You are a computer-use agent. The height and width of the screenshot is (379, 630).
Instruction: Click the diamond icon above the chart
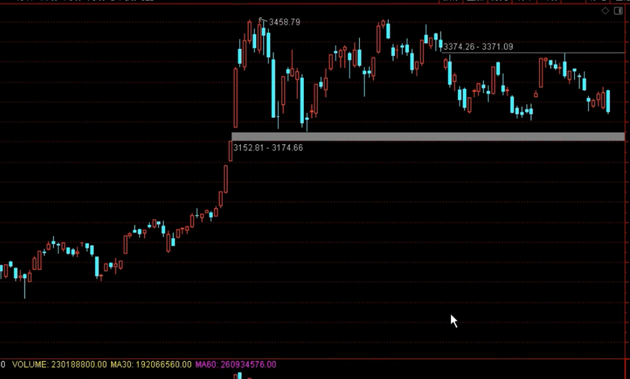click(605, 11)
